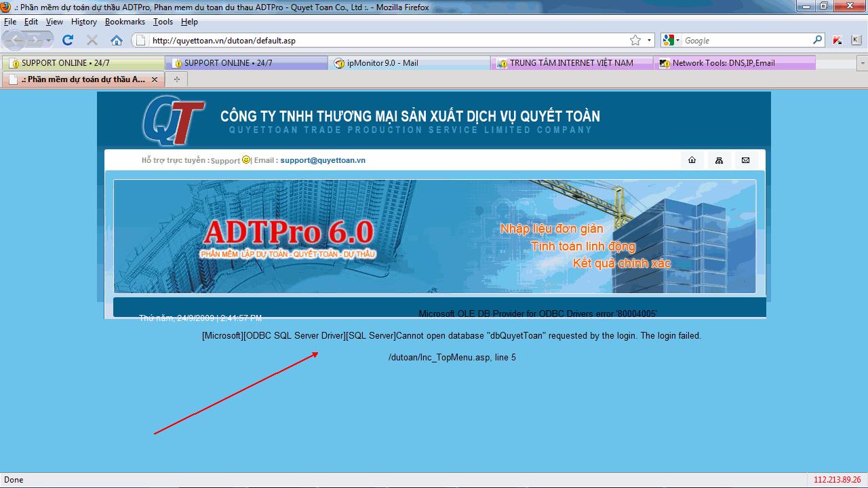
Task: Click the red Kaspersky toolbar icon
Action: (x=837, y=40)
